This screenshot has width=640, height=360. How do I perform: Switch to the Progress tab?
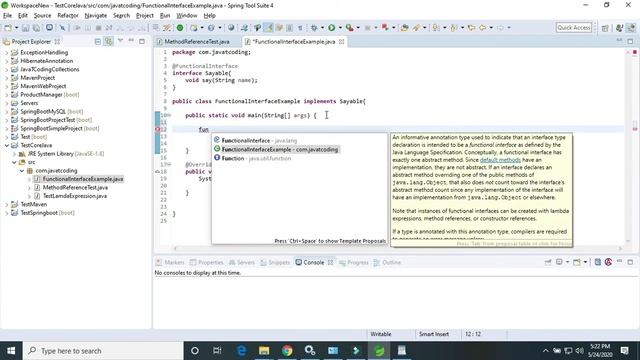click(354, 262)
